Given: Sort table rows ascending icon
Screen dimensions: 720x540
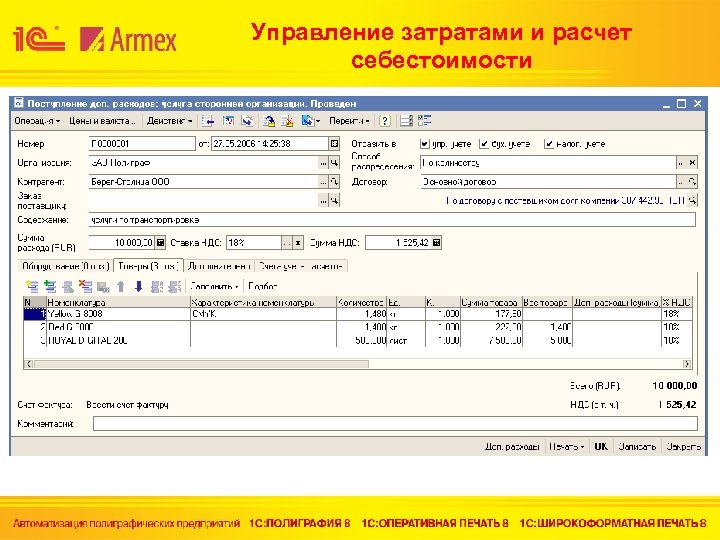Looking at the screenshot, I should pyautogui.click(x=157, y=287).
